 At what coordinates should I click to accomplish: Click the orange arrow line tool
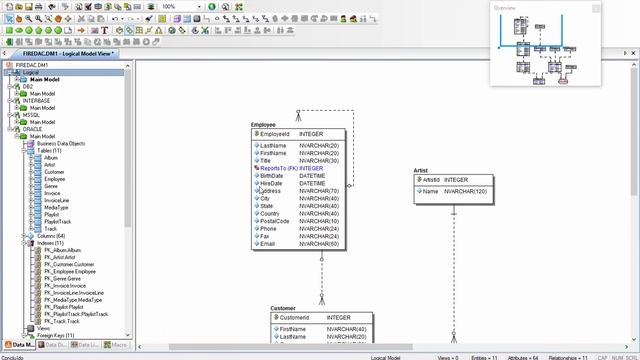pos(81,30)
